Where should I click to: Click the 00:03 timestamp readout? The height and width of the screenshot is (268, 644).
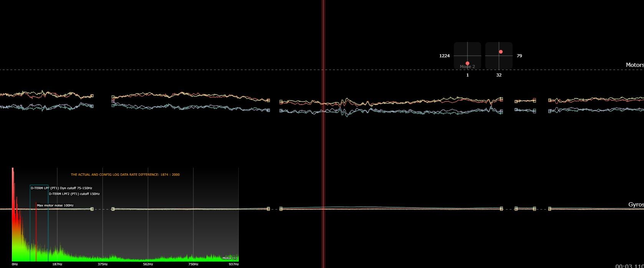point(629,266)
